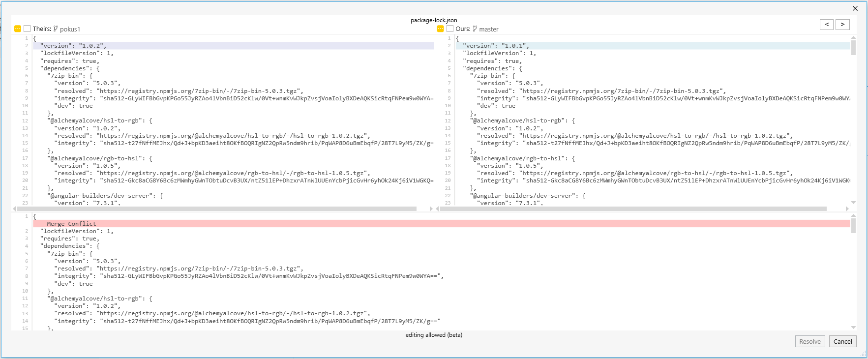
Task: Click the "dev": true line in Theirs pane
Action: click(73, 106)
